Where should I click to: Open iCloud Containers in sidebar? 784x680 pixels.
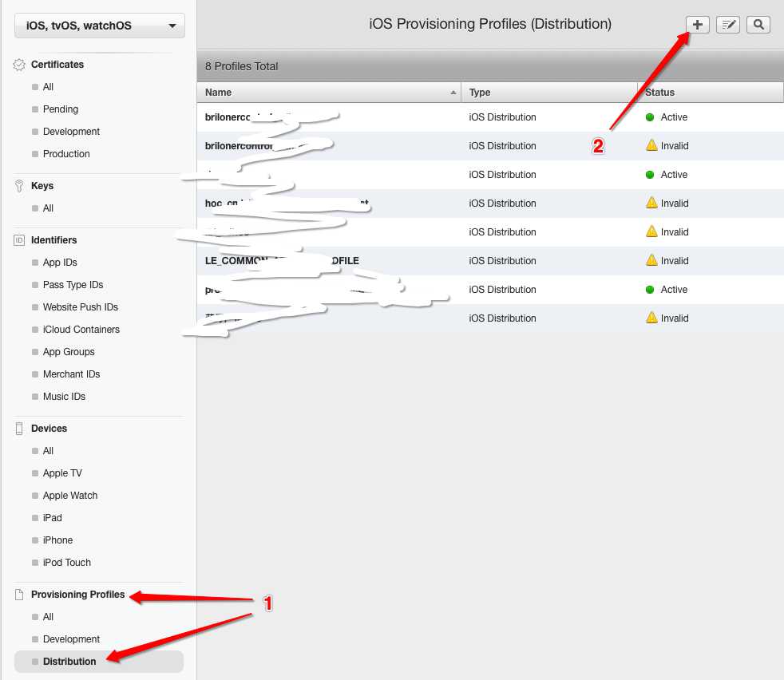coord(81,330)
